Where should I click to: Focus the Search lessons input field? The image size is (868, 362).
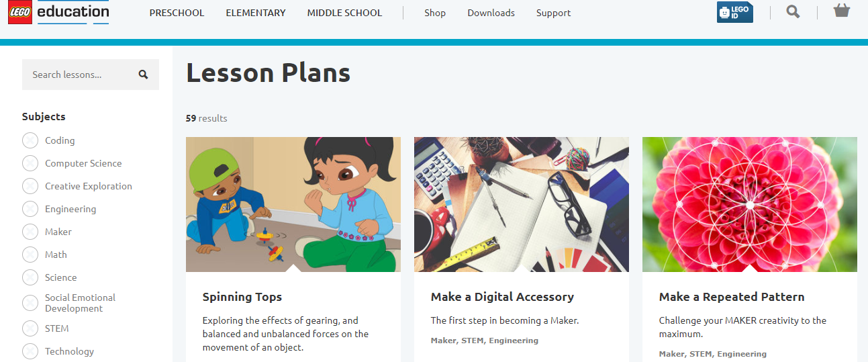(x=80, y=75)
